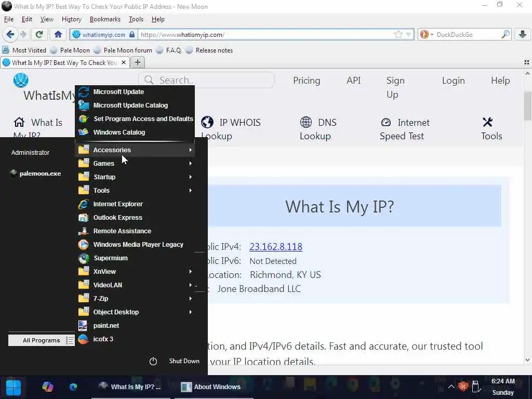Screen dimensions: 532x399
Task: Open the API link in the site header
Action: point(353,81)
